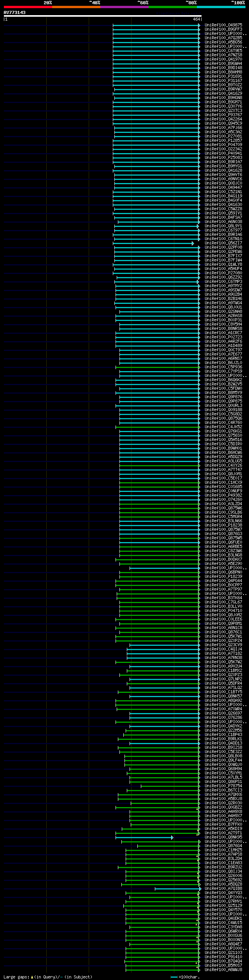Select hit label UniRef100_Q4UDK1
The width and height of the screenshot is (249, 980).
pyautogui.click(x=223, y=918)
